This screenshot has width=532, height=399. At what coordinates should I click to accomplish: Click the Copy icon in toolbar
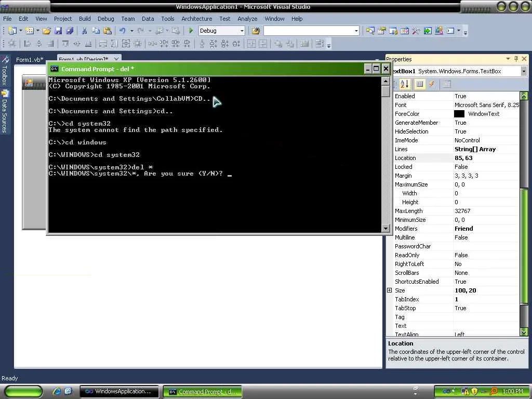[x=96, y=31]
